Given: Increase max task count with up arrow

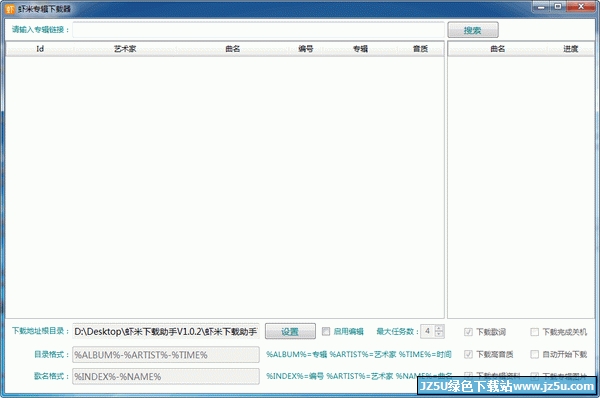Looking at the screenshot, I should pyautogui.click(x=439, y=328).
